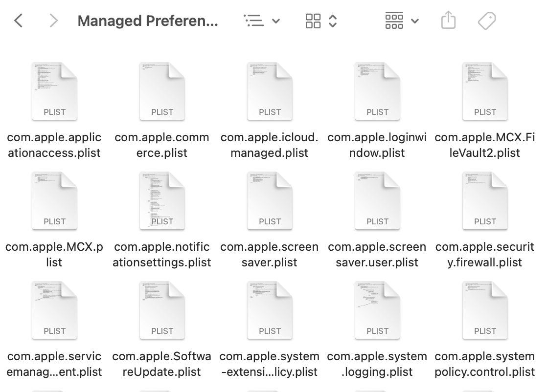Click the com.apple.icloud.managed.plist file name
Image resolution: width=547 pixels, height=392 pixels.
pos(270,145)
